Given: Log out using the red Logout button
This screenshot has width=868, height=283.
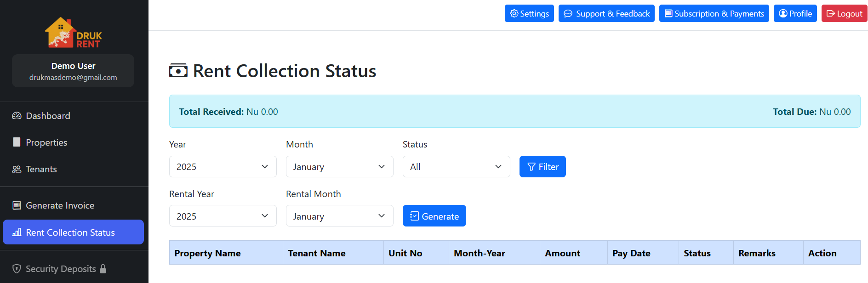Looking at the screenshot, I should [844, 13].
